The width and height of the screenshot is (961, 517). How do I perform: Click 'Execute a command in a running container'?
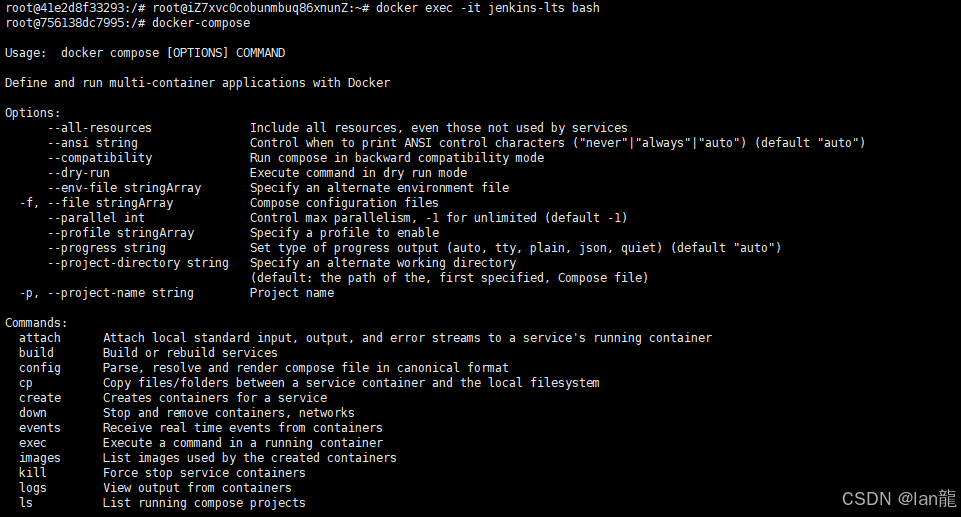tap(243, 443)
